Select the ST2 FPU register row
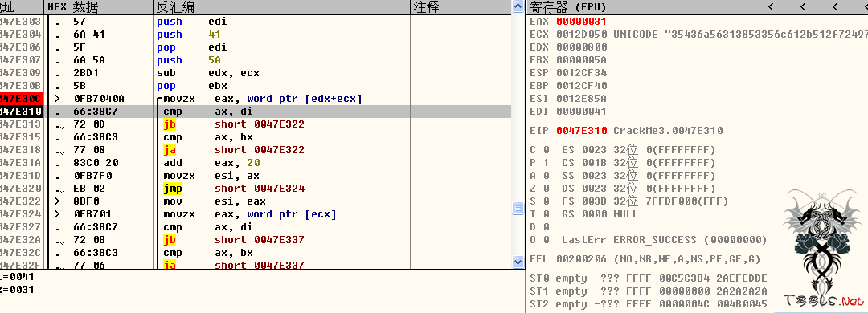868x313 pixels. [649, 303]
